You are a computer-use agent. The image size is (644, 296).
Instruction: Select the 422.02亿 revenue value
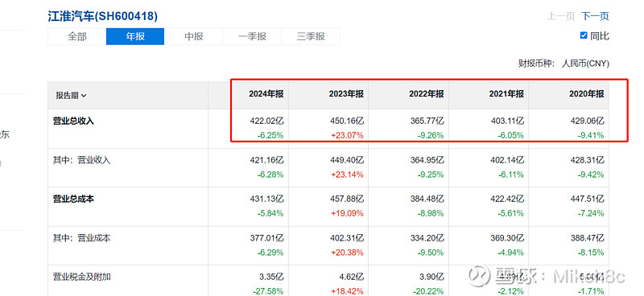click(266, 121)
